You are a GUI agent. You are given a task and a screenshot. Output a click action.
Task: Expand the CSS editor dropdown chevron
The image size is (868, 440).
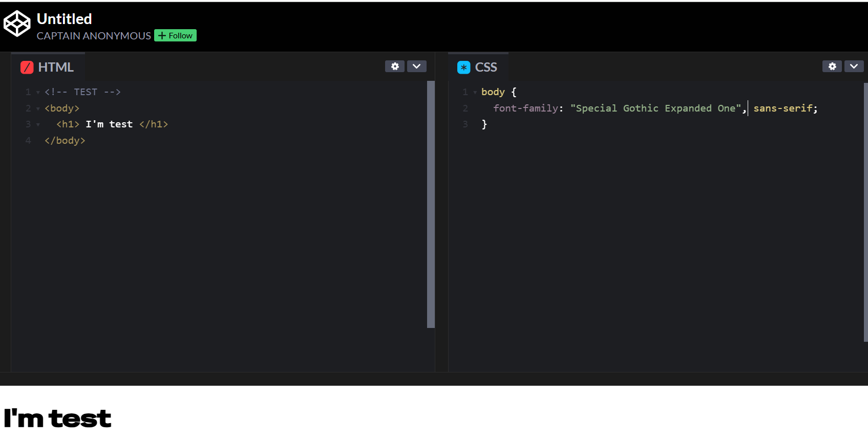click(x=854, y=67)
